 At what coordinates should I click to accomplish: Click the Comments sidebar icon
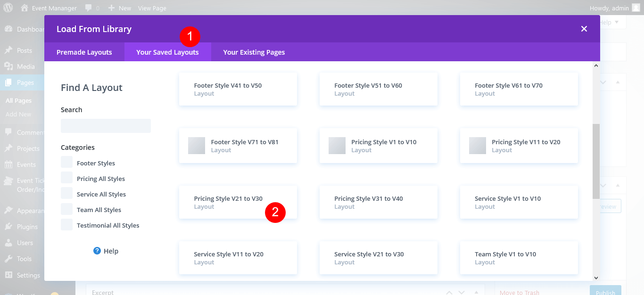tap(8, 132)
